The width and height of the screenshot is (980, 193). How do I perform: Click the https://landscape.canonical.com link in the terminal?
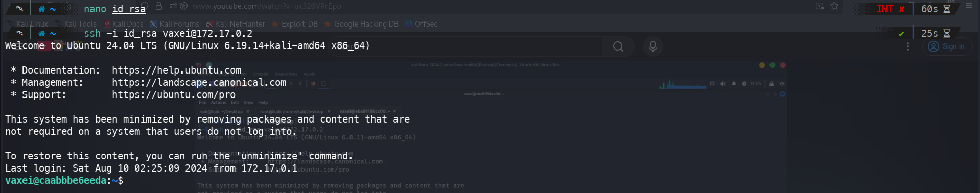(x=199, y=82)
